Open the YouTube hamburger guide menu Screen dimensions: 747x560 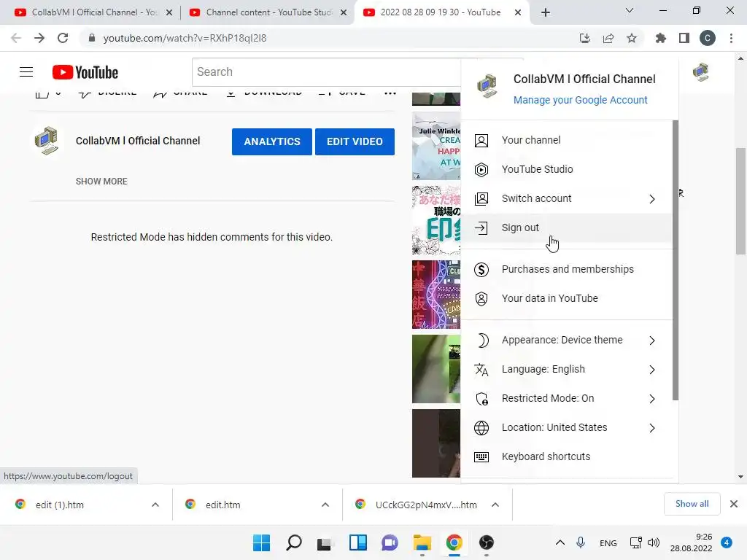pos(26,72)
